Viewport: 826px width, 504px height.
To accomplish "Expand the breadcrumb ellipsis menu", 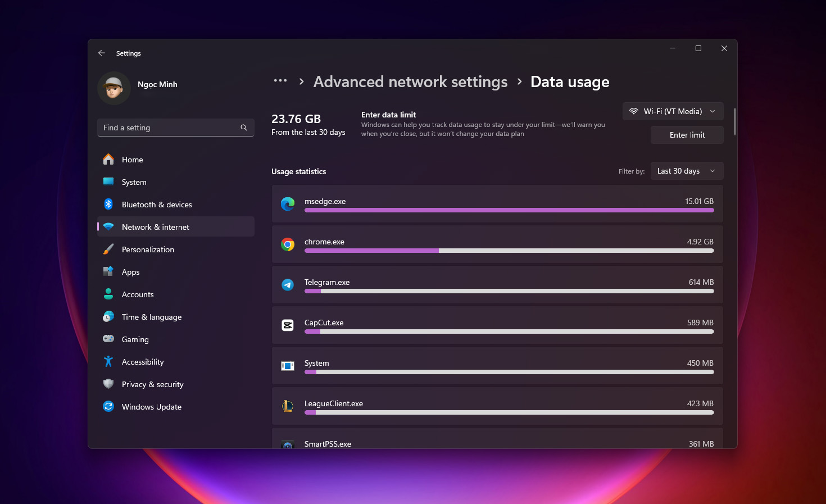I will [x=280, y=81].
